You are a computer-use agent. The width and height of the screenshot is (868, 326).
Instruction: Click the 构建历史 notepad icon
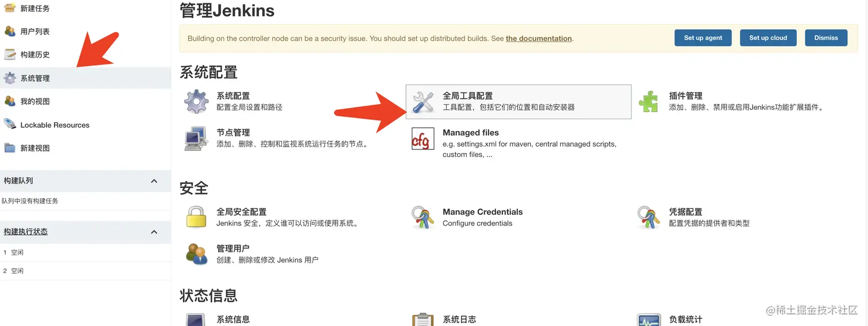tap(10, 55)
